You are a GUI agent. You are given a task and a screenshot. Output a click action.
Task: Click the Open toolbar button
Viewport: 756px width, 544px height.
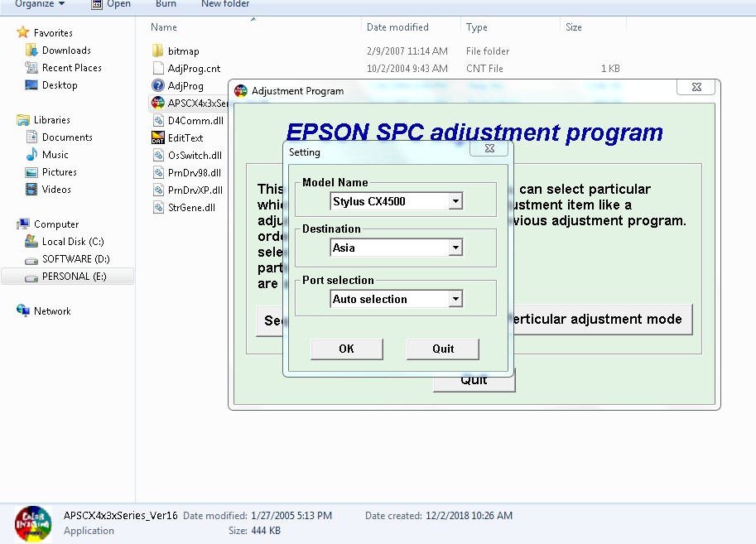pyautogui.click(x=111, y=4)
